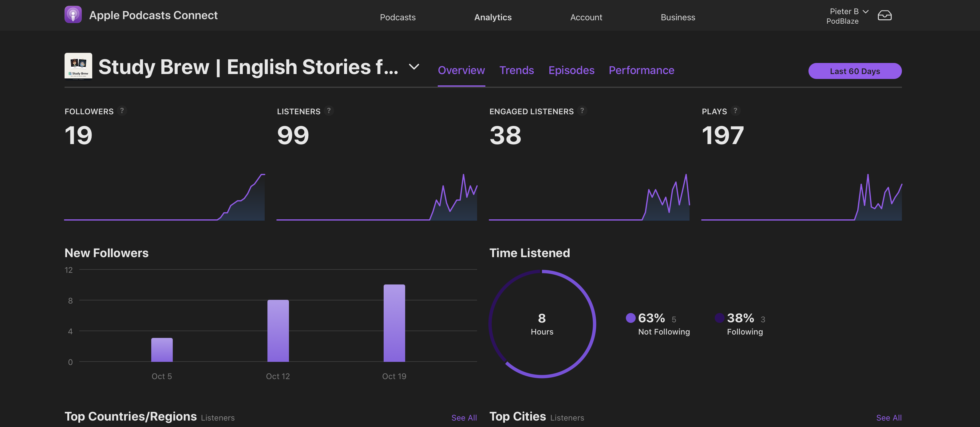Open the Last 60 Days range selector

click(855, 71)
